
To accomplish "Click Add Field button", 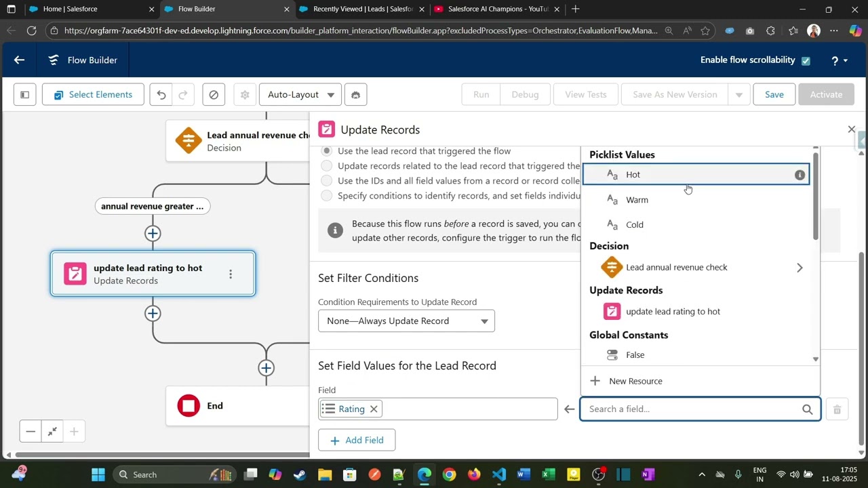I will click(x=357, y=441).
